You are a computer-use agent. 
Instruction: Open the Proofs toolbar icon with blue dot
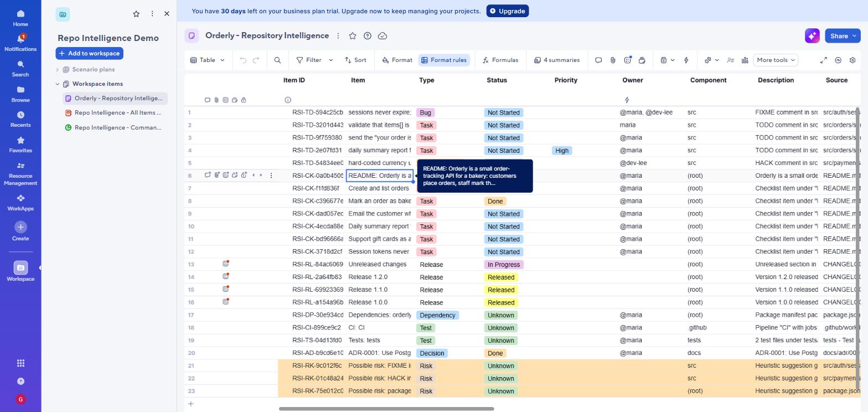point(628,60)
